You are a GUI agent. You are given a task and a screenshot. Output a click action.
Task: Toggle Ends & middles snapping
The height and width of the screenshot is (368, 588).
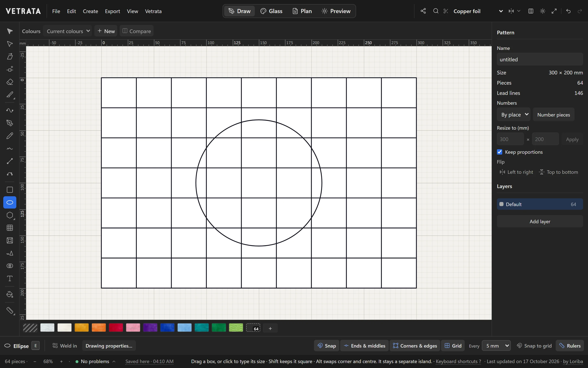pyautogui.click(x=364, y=346)
